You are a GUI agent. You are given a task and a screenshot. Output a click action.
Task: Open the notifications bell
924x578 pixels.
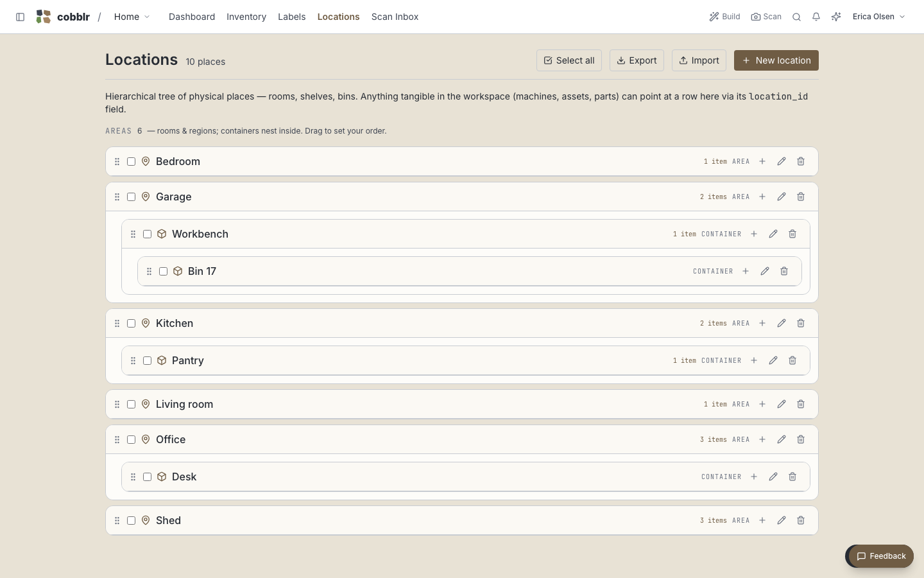pyautogui.click(x=816, y=17)
